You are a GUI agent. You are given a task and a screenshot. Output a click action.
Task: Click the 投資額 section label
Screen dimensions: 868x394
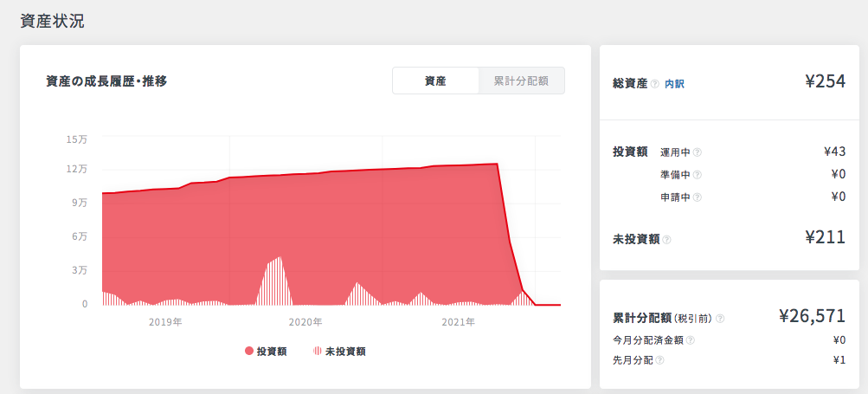click(x=630, y=152)
